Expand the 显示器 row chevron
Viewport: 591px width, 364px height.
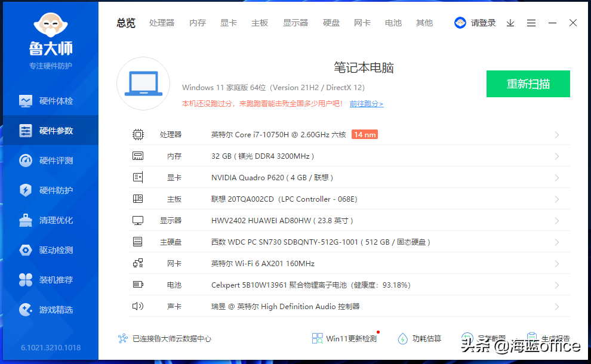tap(557, 221)
